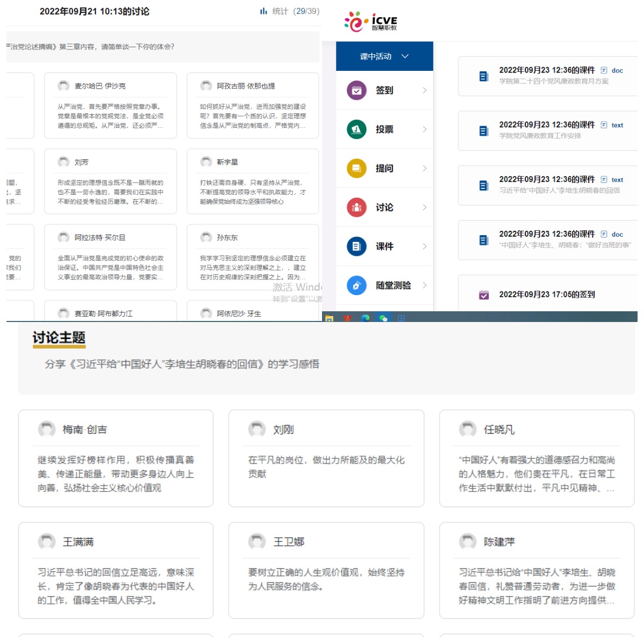Click the blue 随堂测验 quiz icon
The height and width of the screenshot is (644, 644).
pos(356,286)
